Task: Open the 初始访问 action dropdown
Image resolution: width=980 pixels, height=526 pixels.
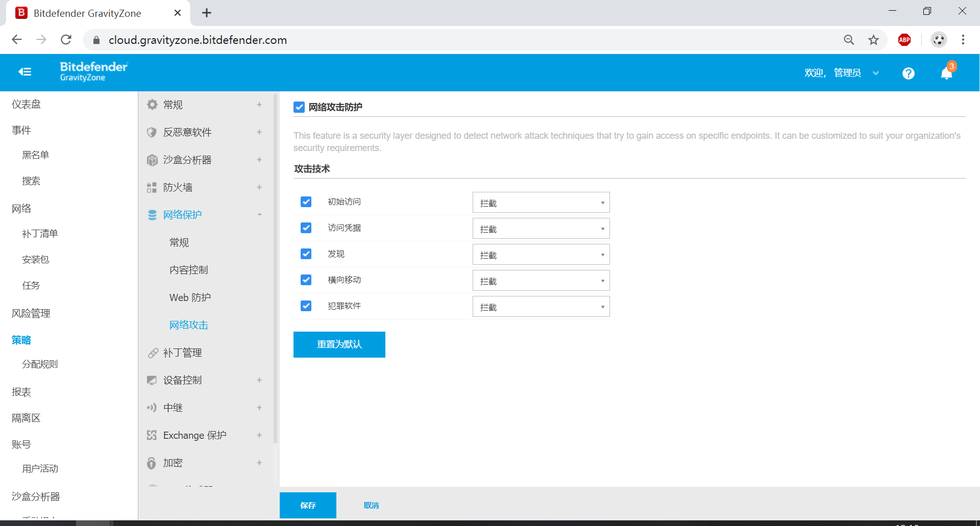Action: [x=541, y=203]
